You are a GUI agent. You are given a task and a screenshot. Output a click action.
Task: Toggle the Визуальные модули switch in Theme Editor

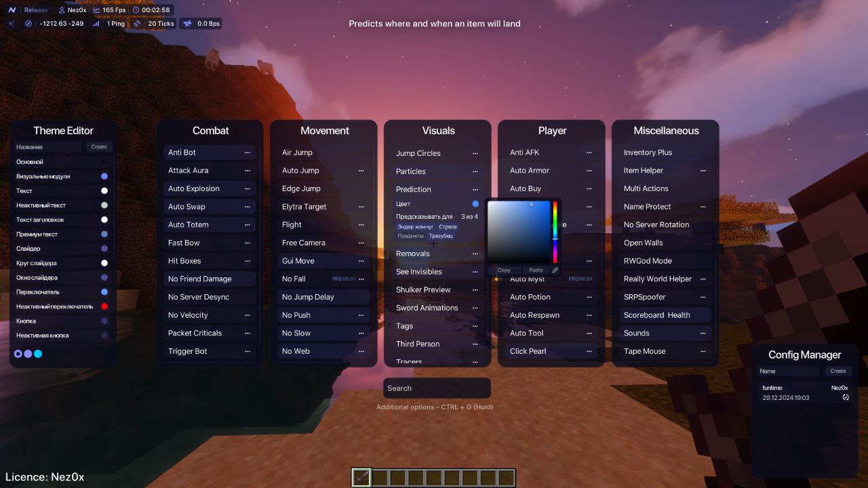(x=103, y=175)
